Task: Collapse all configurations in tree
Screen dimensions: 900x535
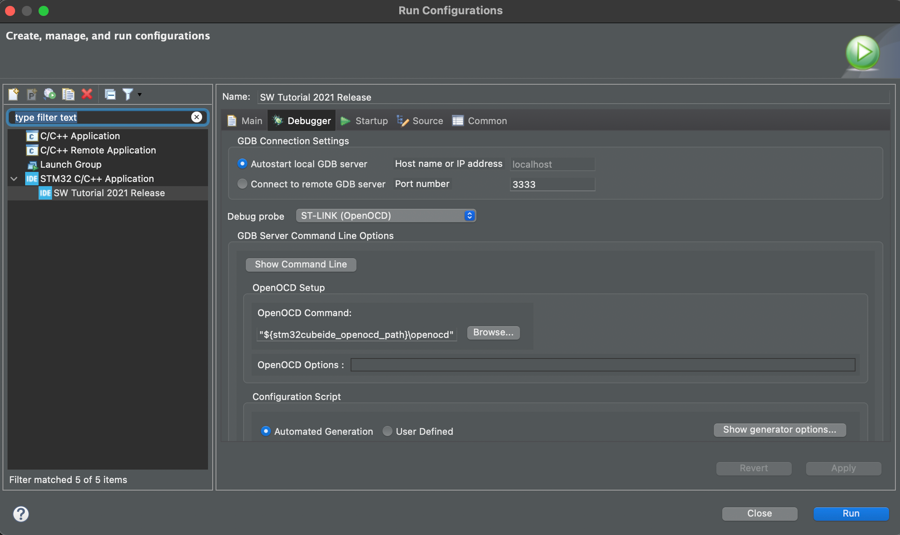Action: click(x=110, y=94)
